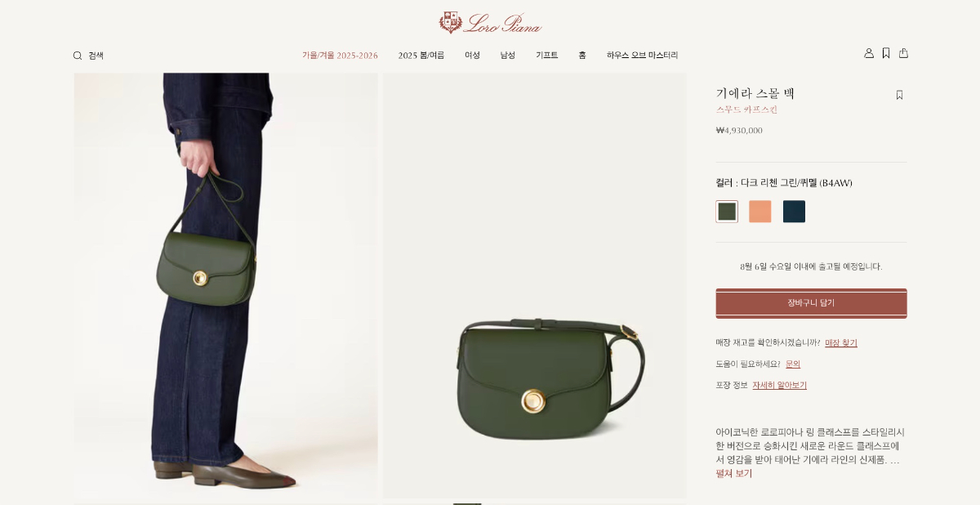Viewport: 980px width, 505px height.
Task: Pick the navy blue color swatch
Action: point(794,212)
